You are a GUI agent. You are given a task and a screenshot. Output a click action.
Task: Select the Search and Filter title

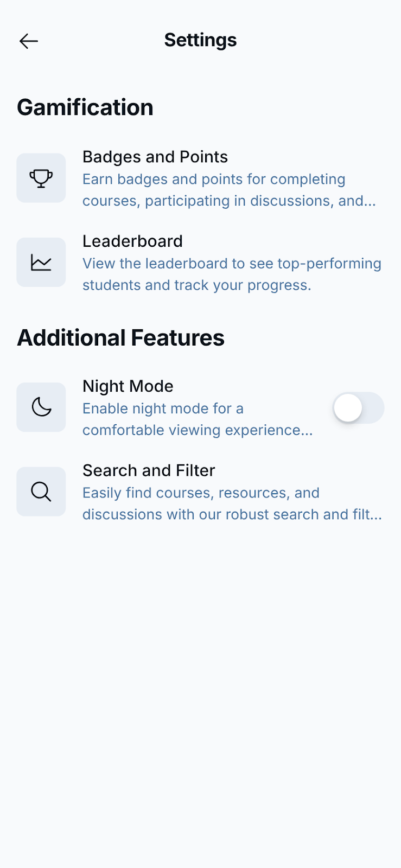(x=149, y=470)
